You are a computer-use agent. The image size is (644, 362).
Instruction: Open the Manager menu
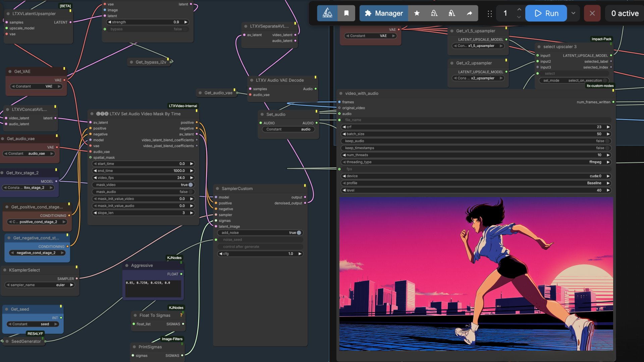[384, 13]
